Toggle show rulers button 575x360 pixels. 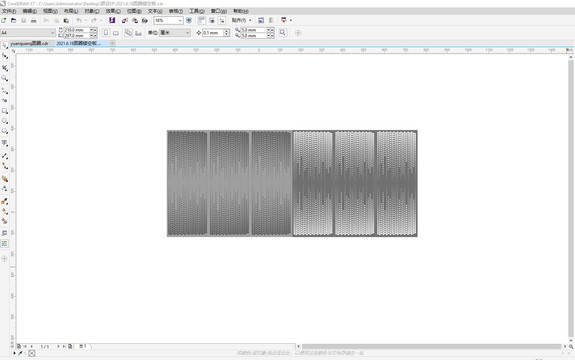coord(202,21)
